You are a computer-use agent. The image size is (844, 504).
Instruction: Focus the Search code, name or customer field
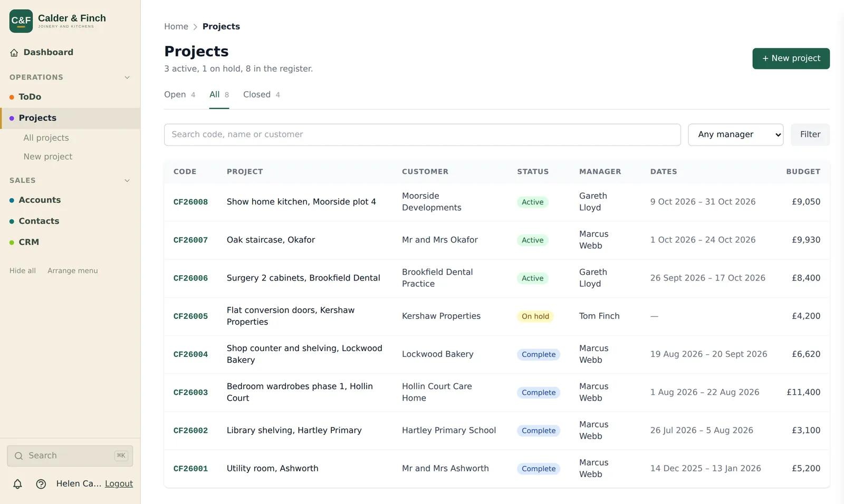422,135
